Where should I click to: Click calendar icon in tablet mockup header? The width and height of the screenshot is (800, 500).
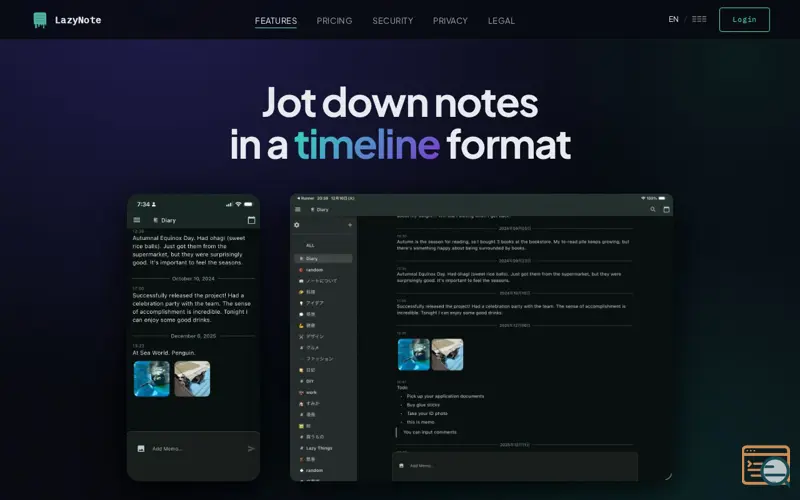click(666, 209)
